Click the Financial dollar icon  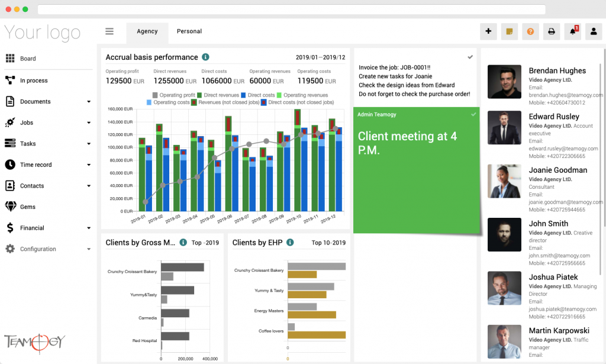(10, 228)
